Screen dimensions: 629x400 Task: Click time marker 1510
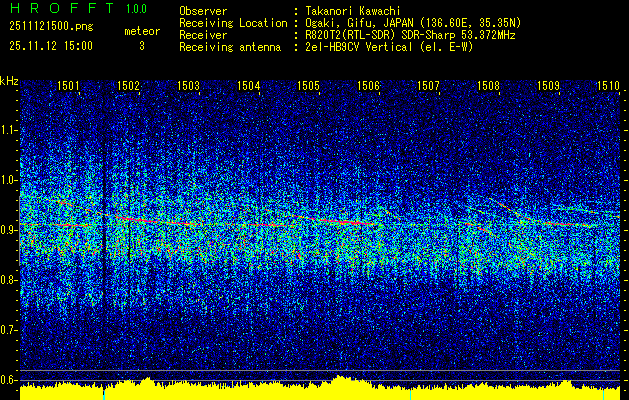(x=608, y=85)
